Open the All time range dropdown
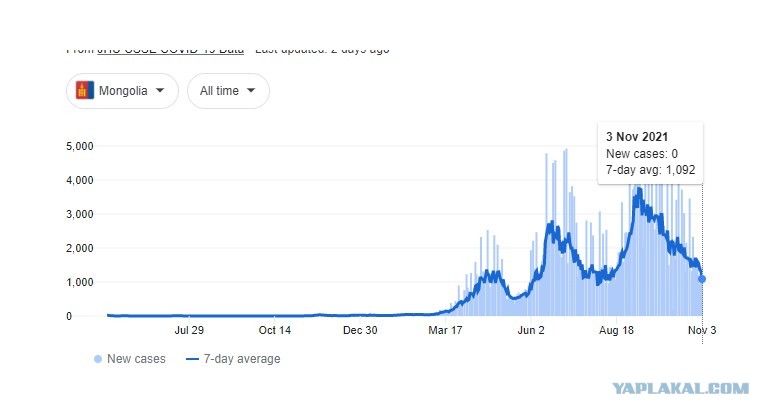The height and width of the screenshot is (418, 775). pyautogui.click(x=228, y=91)
